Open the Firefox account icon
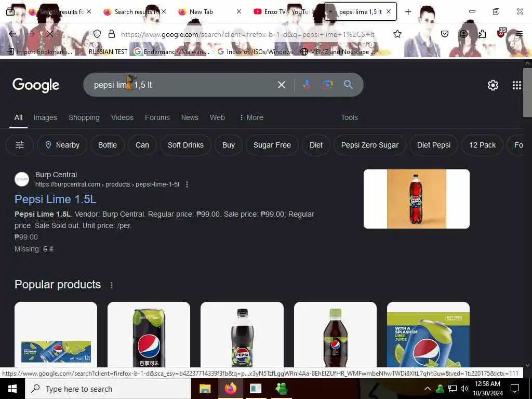This screenshot has height=399, width=532. 463,34
